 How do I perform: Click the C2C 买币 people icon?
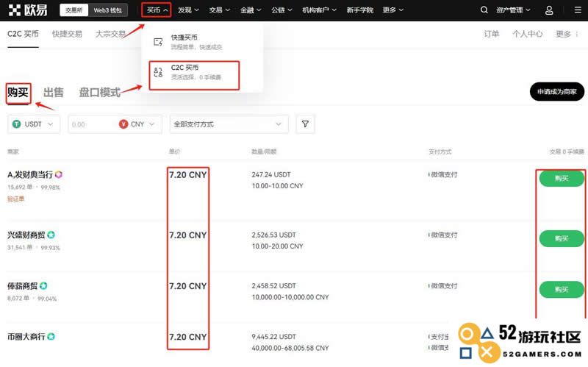click(x=158, y=72)
